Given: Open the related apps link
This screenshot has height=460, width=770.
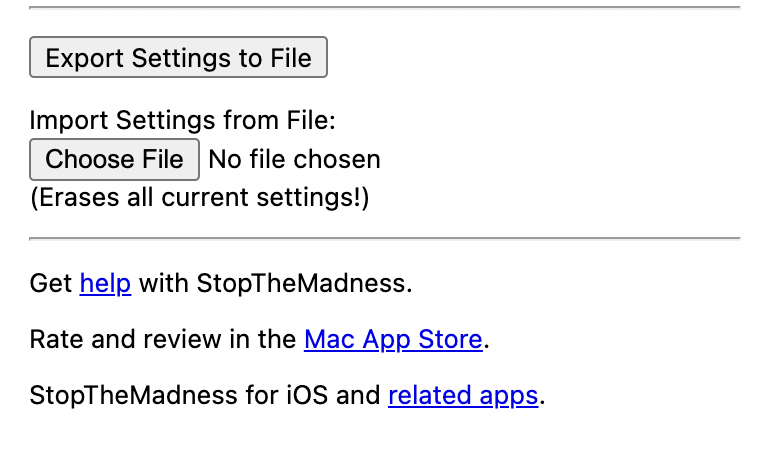Looking at the screenshot, I should tap(463, 395).
